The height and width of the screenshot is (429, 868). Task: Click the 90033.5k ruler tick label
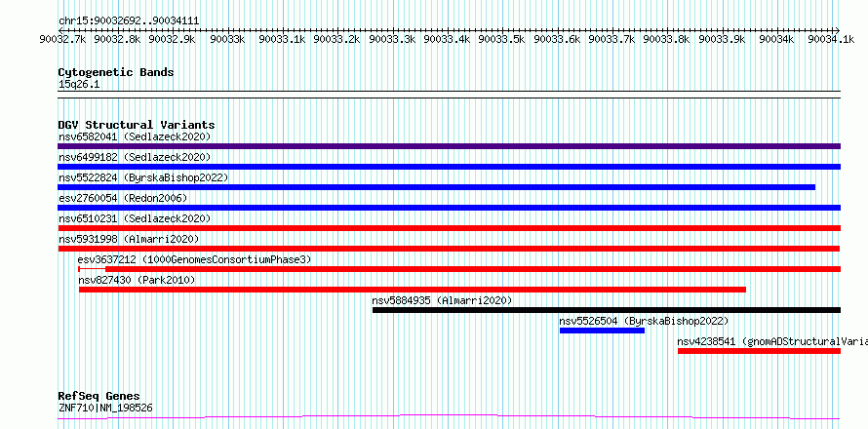click(x=502, y=39)
